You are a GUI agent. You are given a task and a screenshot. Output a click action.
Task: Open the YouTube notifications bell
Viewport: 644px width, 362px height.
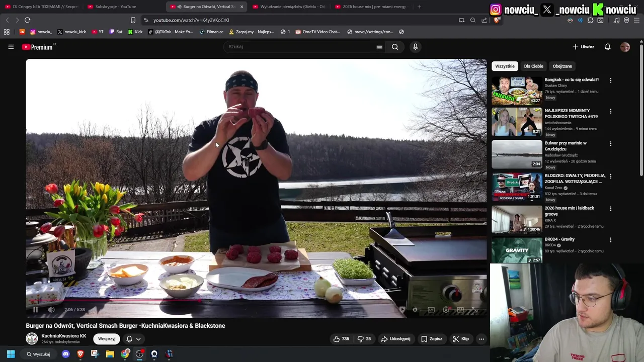[608, 47]
